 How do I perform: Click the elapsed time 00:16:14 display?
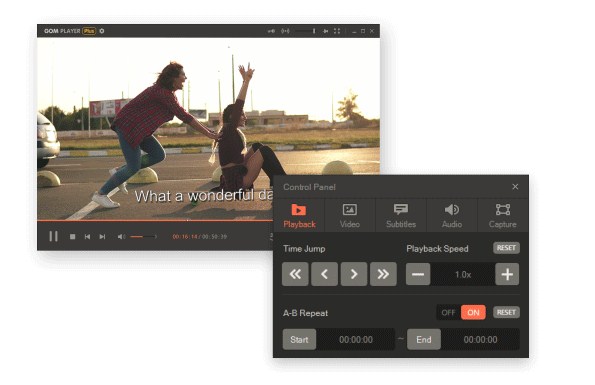pos(185,237)
